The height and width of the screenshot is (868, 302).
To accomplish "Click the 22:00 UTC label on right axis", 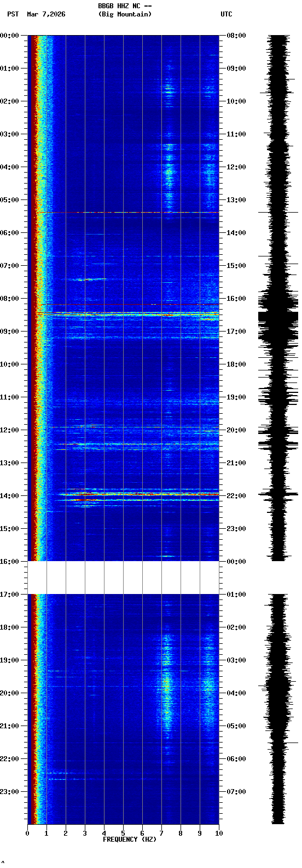I will (236, 496).
